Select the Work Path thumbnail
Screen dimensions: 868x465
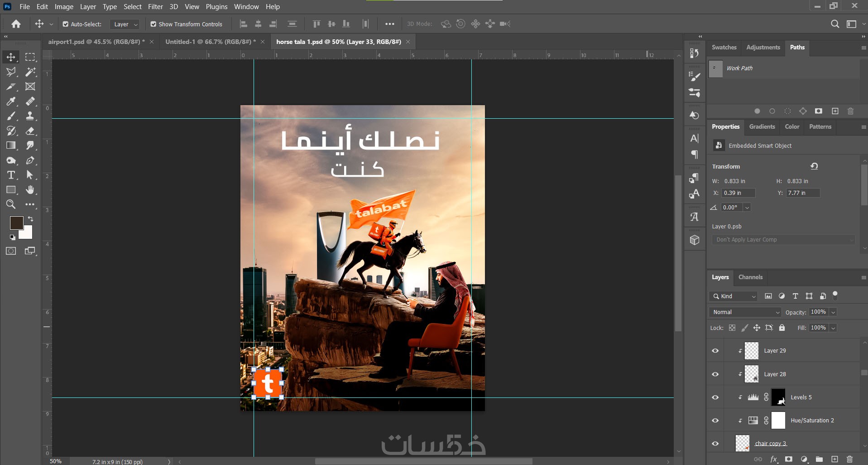click(x=715, y=69)
